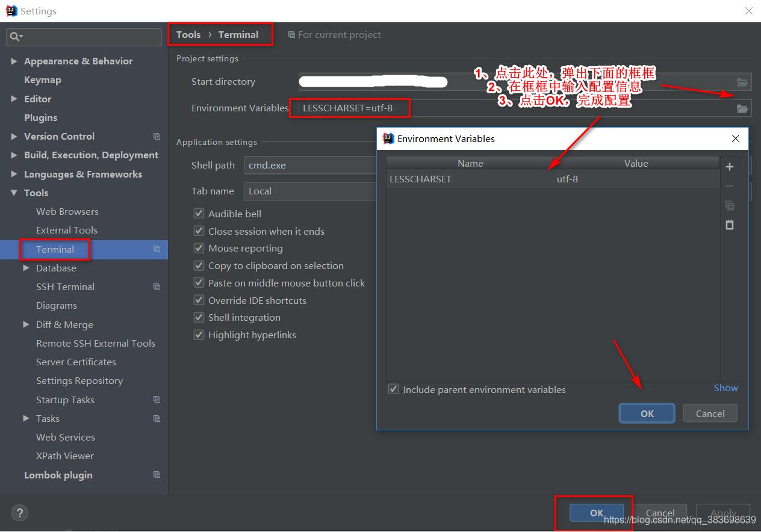Screen dimensions: 761x532
Task: Open the SSH Terminal settings page
Action: pyautogui.click(x=65, y=286)
